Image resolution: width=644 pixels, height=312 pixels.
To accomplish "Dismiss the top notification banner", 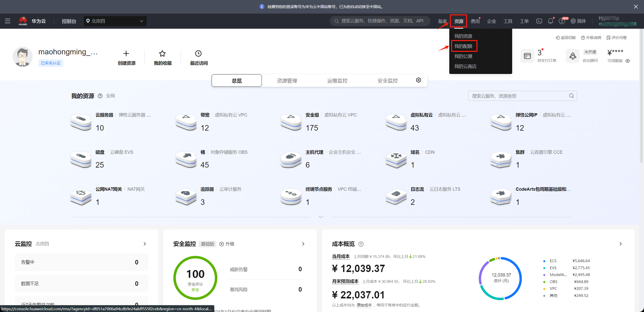I will [x=636, y=7].
